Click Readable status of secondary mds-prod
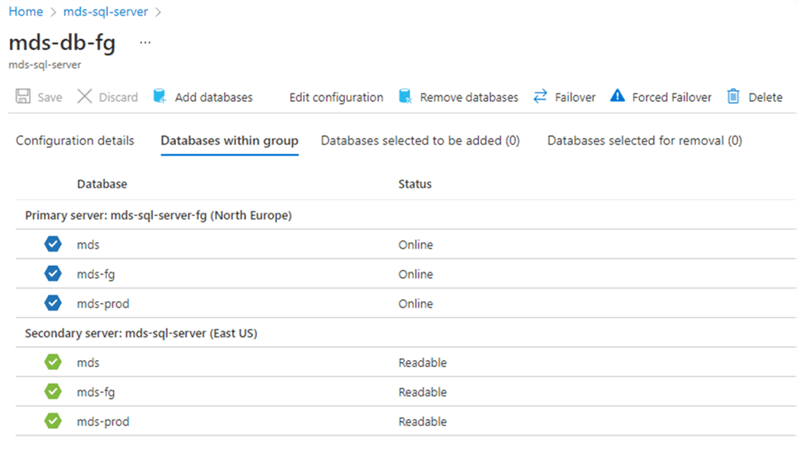Image resolution: width=797 pixels, height=458 pixels. click(x=422, y=422)
